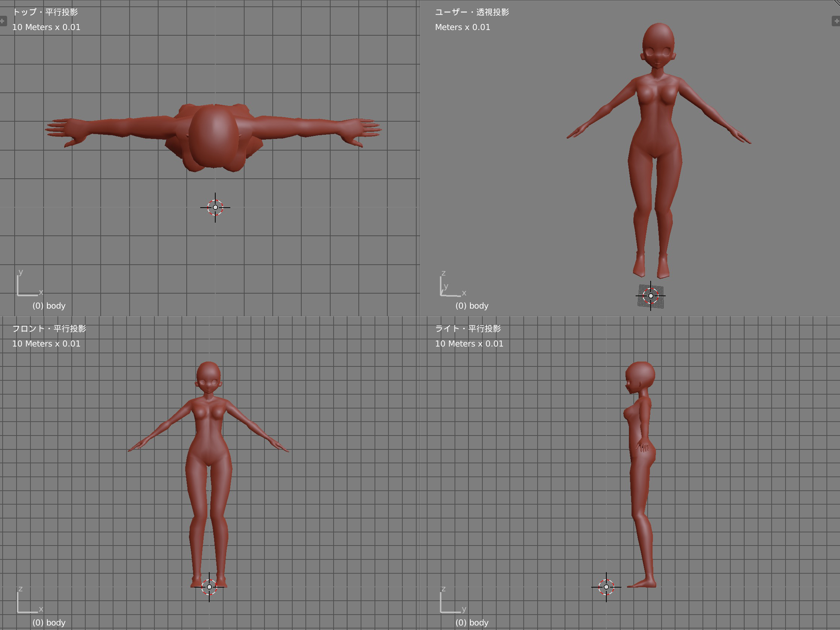The image size is (840, 630).
Task: Click the XY axis gizmo in top view
Action: (30, 283)
